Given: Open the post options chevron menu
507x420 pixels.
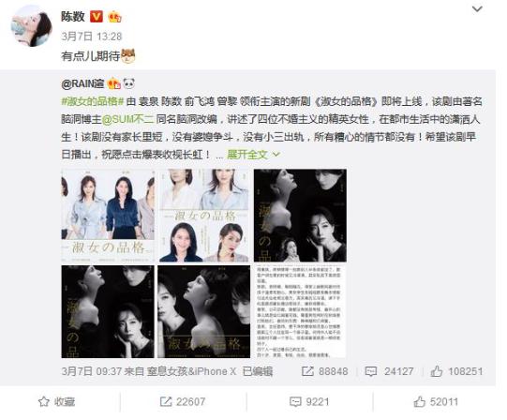Looking at the screenshot, I should tap(477, 9).
